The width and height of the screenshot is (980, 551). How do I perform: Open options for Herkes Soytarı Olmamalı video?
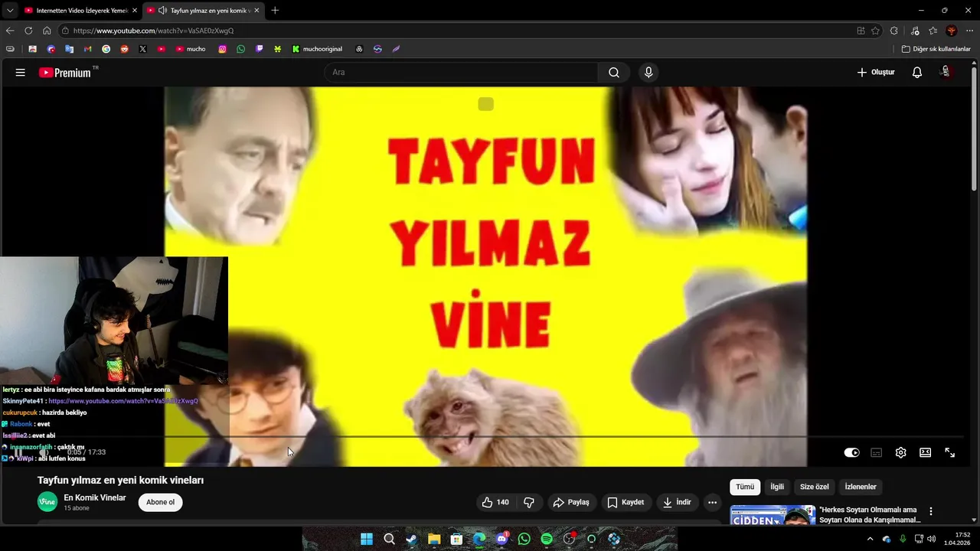(931, 511)
